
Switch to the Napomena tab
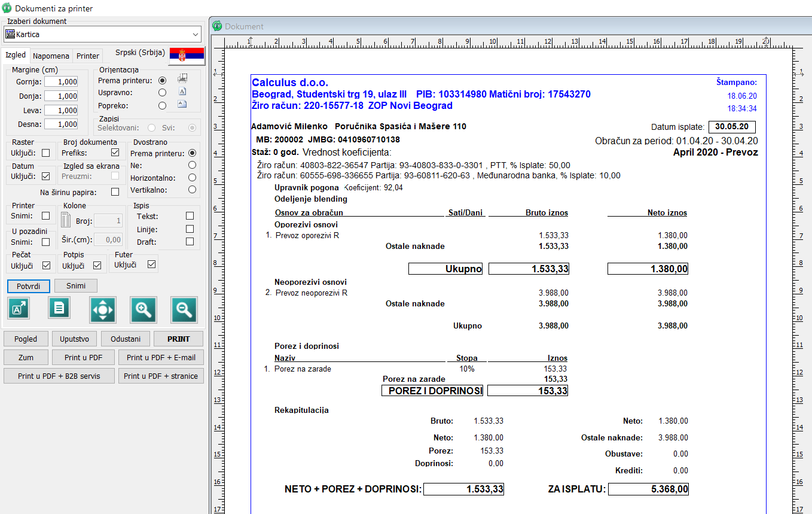pyautogui.click(x=51, y=56)
